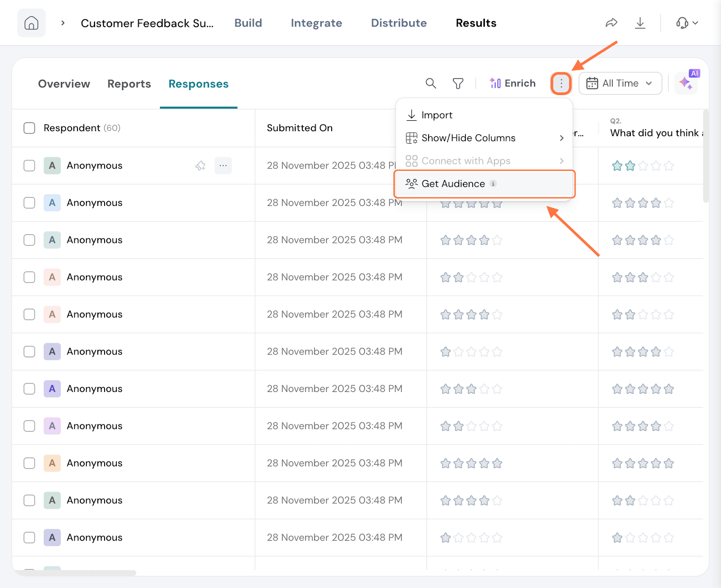Viewport: 721px width, 588px height.
Task: Click the Enrich button
Action: click(513, 83)
